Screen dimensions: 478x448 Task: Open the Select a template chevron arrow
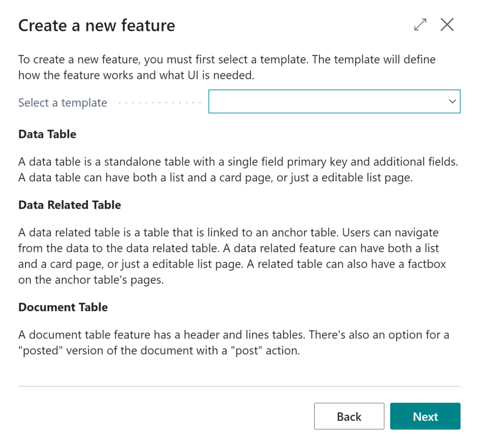click(452, 101)
